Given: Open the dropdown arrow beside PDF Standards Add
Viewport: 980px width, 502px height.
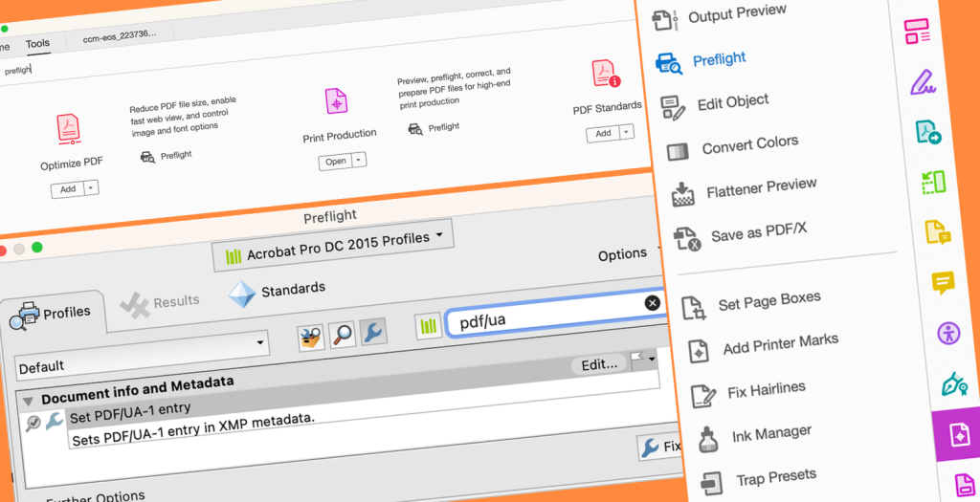Looking at the screenshot, I should pos(626,131).
